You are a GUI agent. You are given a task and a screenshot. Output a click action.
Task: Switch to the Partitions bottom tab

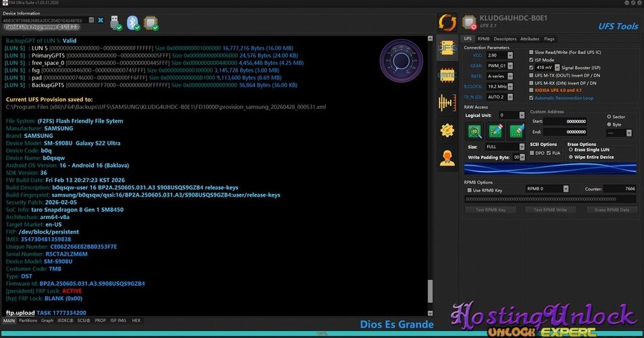pyautogui.click(x=28, y=320)
